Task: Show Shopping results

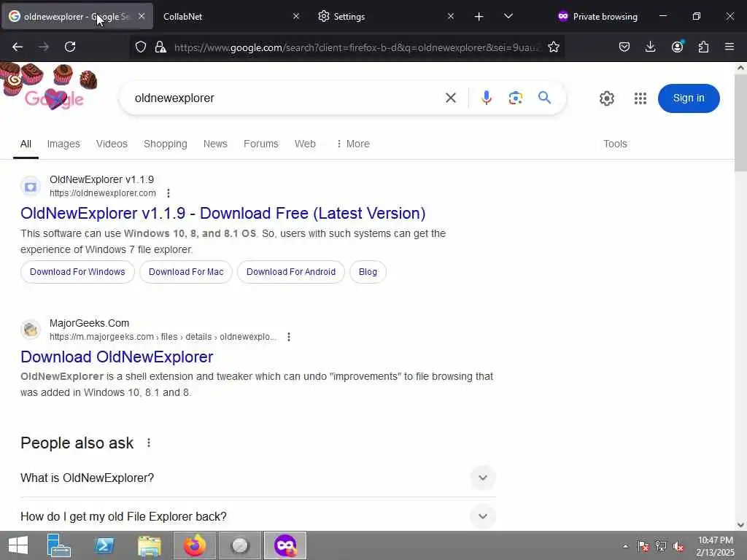Action: [166, 144]
